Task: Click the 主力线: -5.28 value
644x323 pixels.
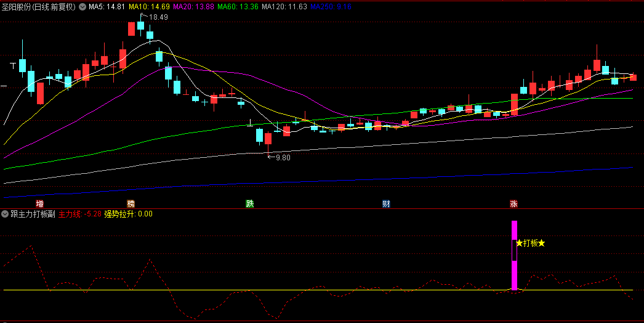Action: pyautogui.click(x=79, y=214)
